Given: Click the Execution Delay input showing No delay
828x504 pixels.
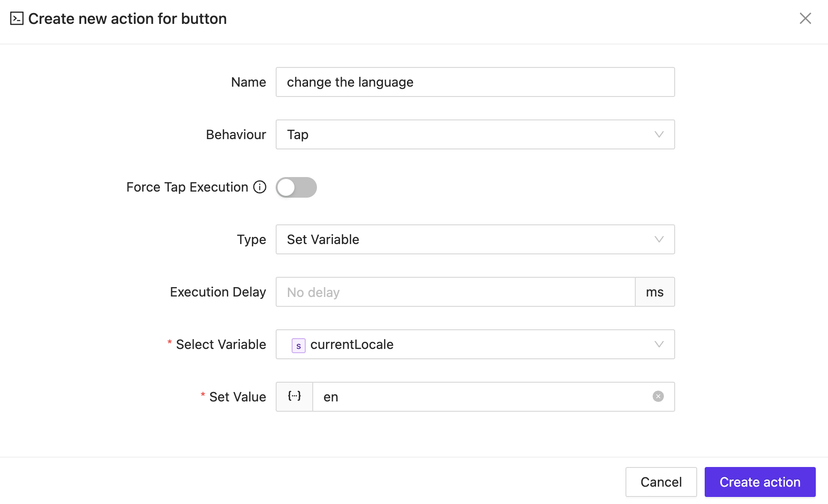Looking at the screenshot, I should [x=455, y=292].
